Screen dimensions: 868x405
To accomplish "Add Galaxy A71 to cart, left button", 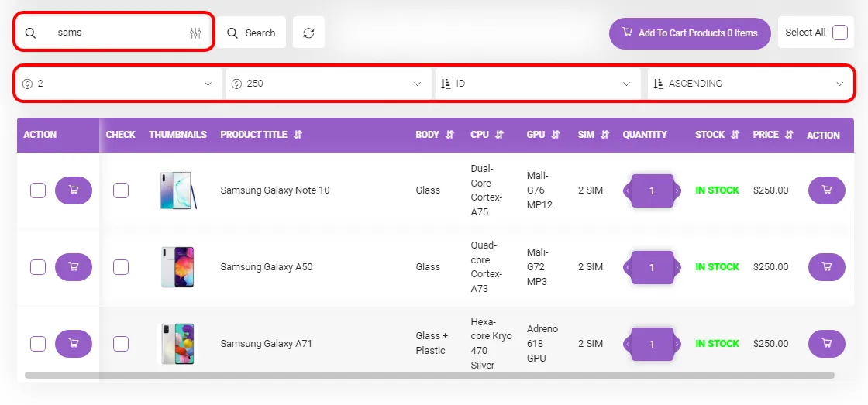I will [x=74, y=344].
